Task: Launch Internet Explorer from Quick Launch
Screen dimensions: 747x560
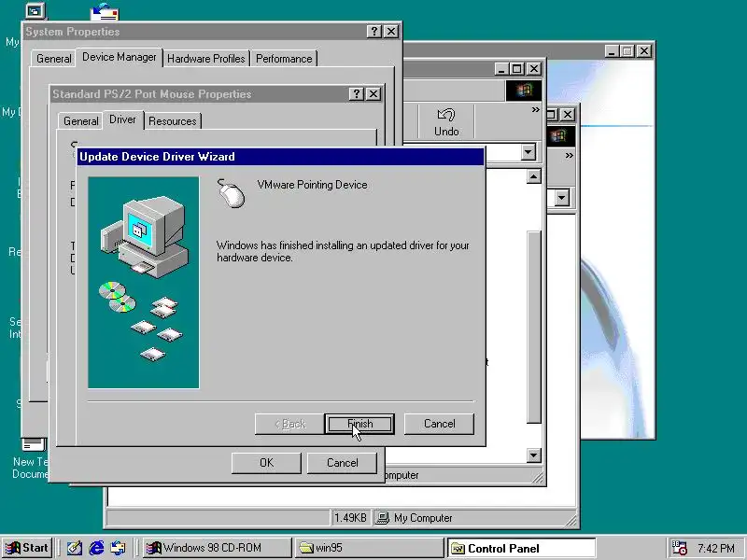Action: 96,548
